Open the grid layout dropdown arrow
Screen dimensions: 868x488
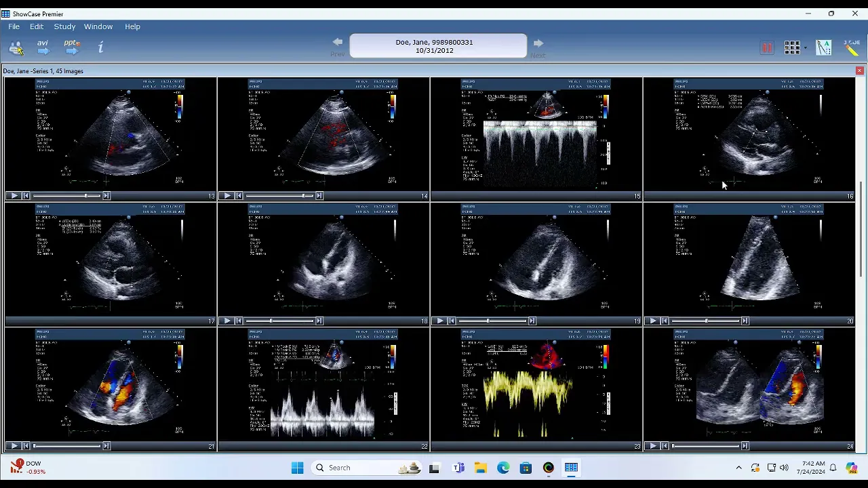pyautogui.click(x=806, y=48)
